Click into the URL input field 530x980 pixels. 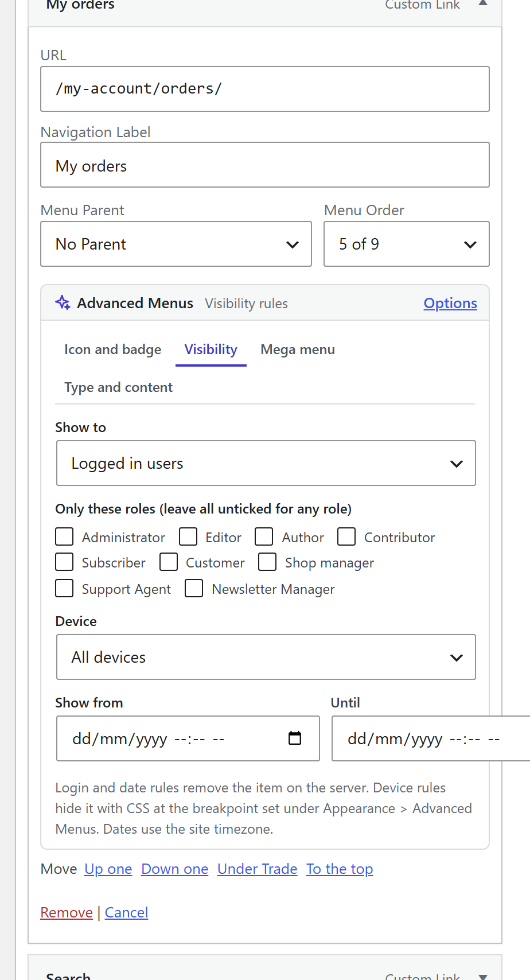pyautogui.click(x=265, y=89)
